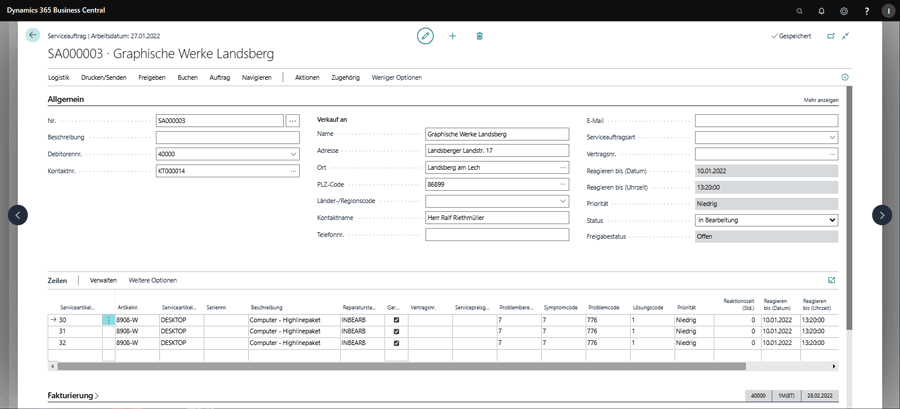This screenshot has width=900, height=409.
Task: Click into the Telefonnr. field
Action: point(497,235)
